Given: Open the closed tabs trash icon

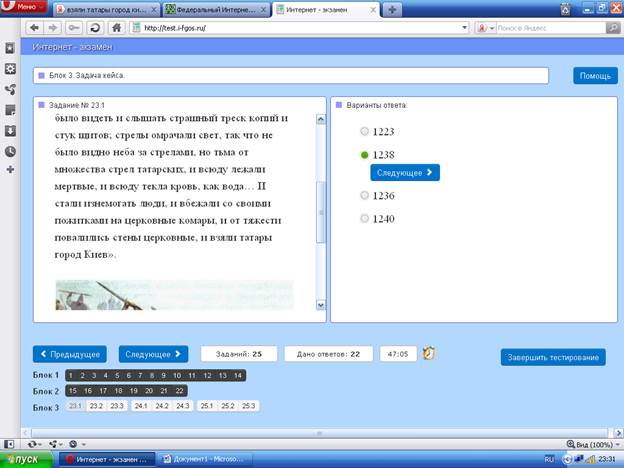Looking at the screenshot, I should click(566, 9).
